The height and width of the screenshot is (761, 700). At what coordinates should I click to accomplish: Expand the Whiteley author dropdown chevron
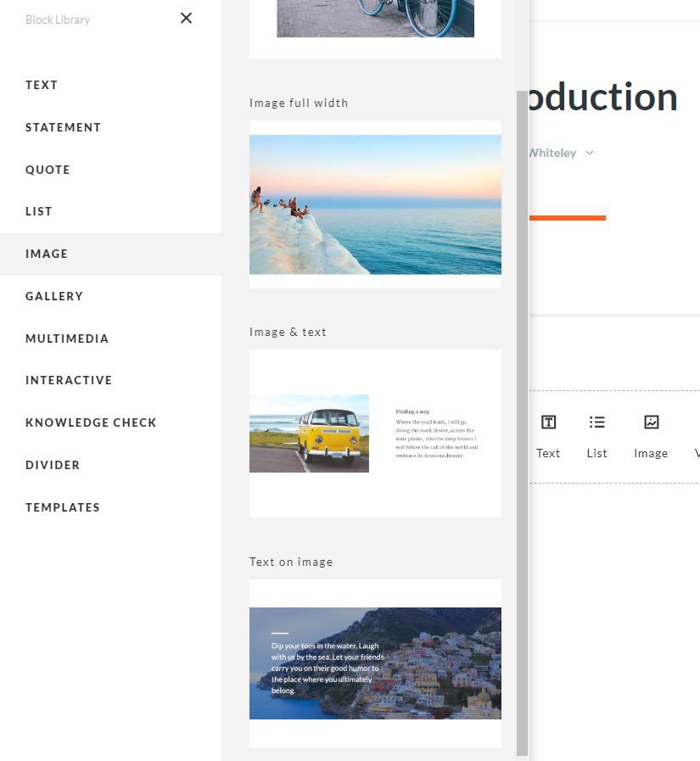(590, 153)
